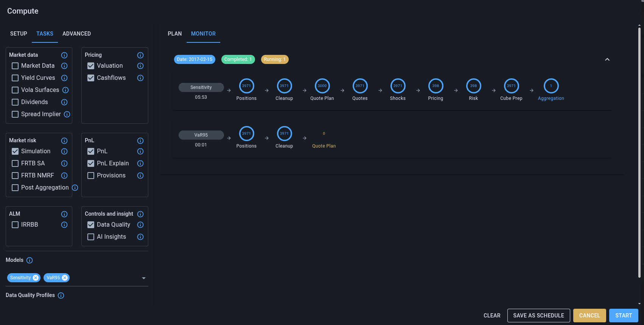The height and width of the screenshot is (325, 644).
Task: Open info icon for Market data group
Action: click(x=64, y=55)
